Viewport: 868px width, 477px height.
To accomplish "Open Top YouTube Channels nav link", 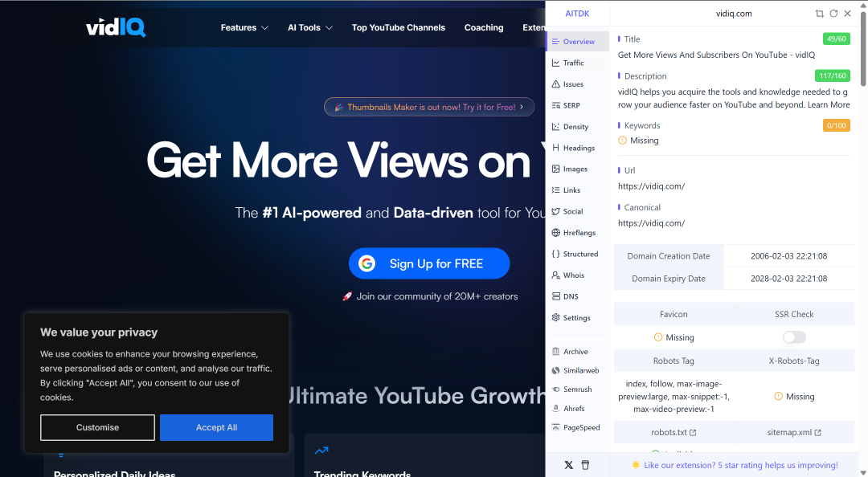I will pos(398,27).
